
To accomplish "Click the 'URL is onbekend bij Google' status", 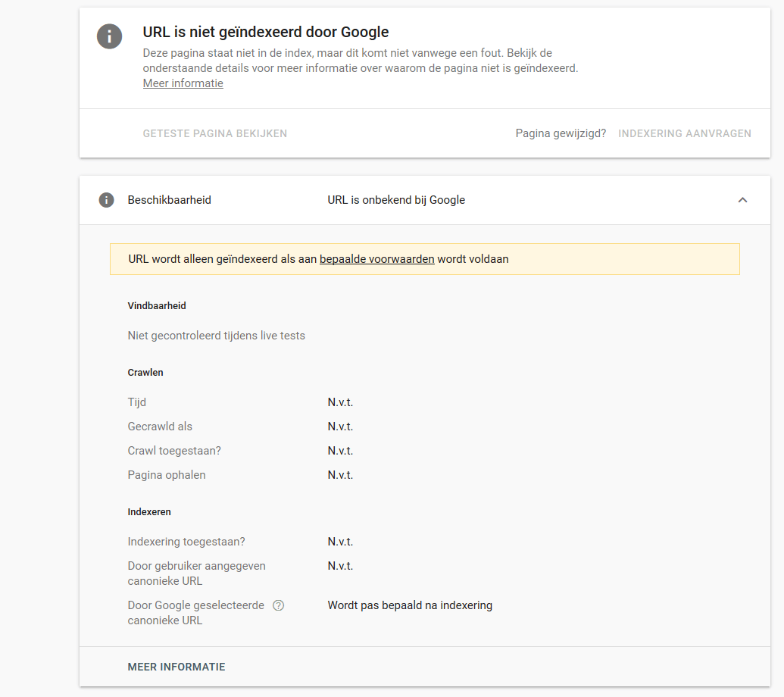I will [x=396, y=200].
